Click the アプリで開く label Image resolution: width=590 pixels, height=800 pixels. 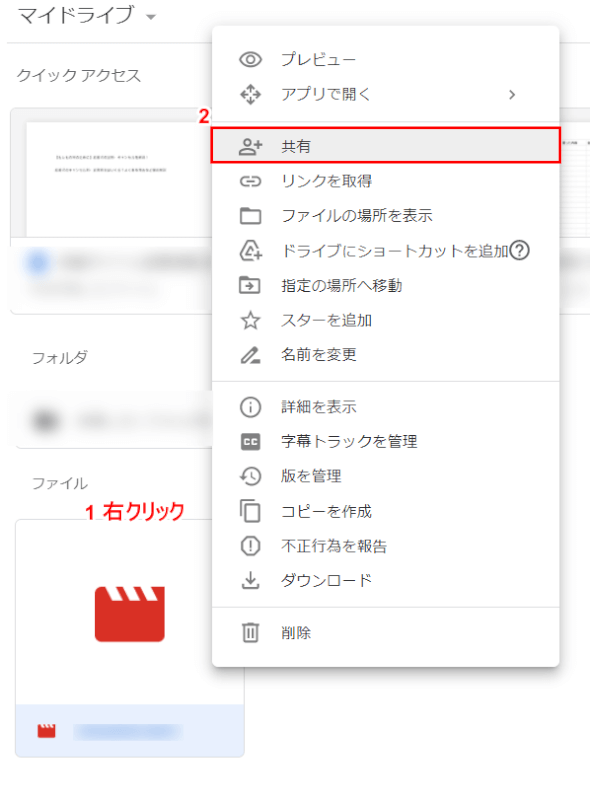click(326, 94)
